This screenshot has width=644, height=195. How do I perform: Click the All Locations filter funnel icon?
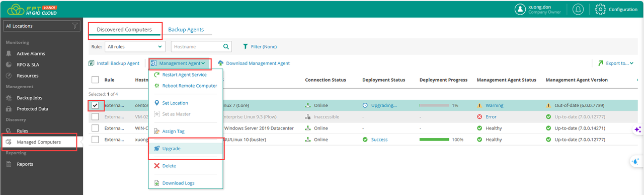click(x=75, y=26)
